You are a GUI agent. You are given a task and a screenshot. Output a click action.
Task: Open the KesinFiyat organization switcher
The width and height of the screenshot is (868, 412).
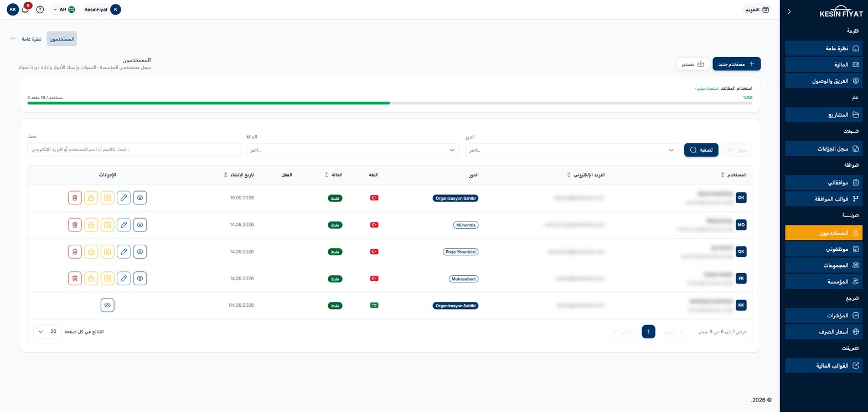[101, 9]
